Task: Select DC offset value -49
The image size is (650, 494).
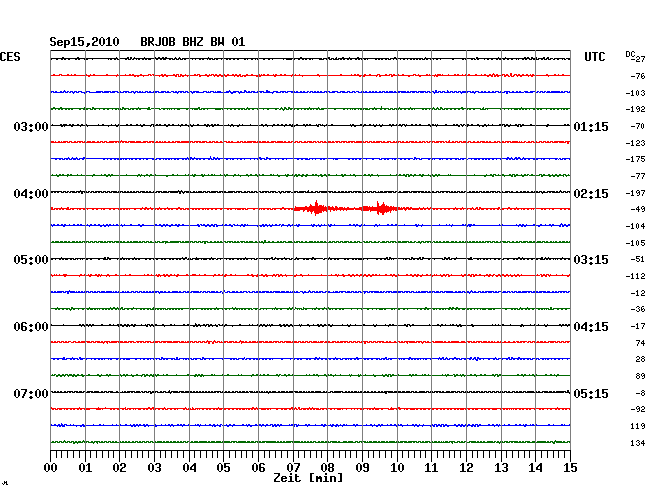Action: coord(638,209)
